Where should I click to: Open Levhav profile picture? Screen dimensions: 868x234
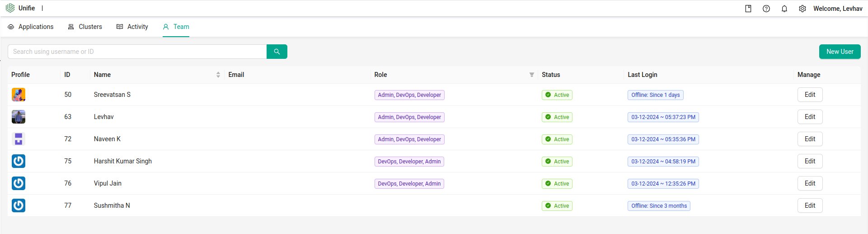(x=19, y=117)
